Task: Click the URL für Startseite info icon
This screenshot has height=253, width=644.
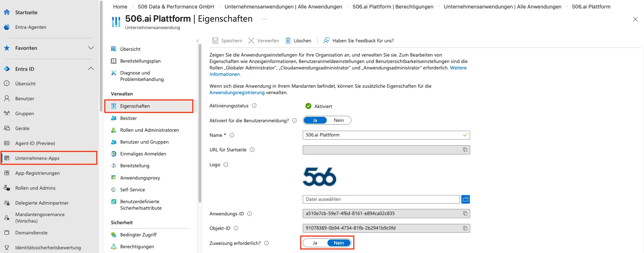Action: (x=252, y=150)
